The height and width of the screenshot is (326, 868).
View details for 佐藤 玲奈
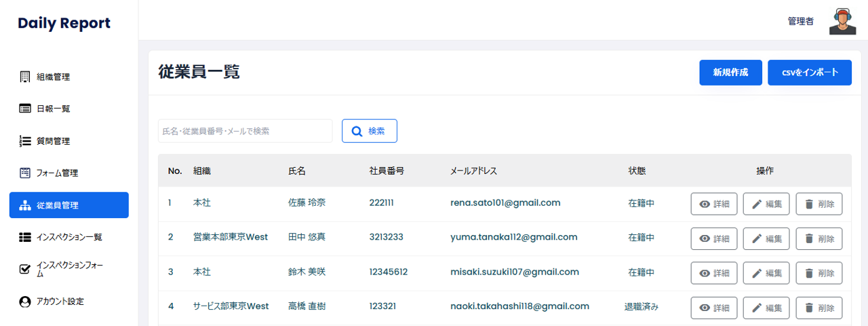pos(713,204)
